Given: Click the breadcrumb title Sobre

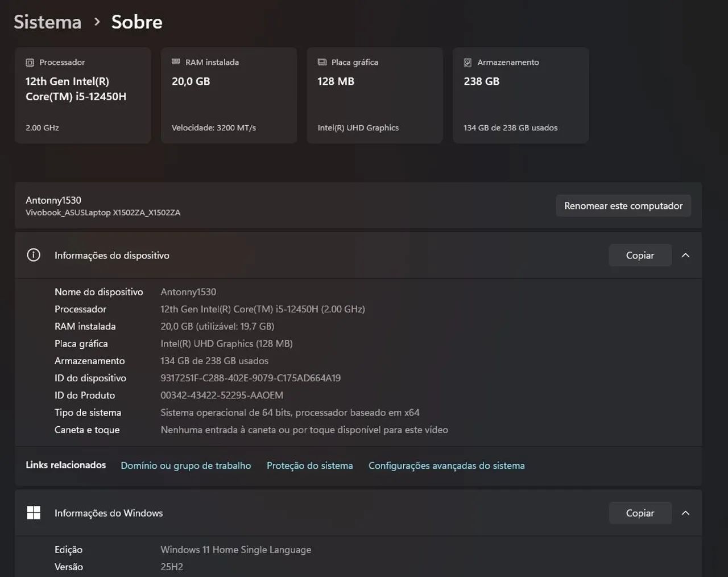Looking at the screenshot, I should 137,22.
